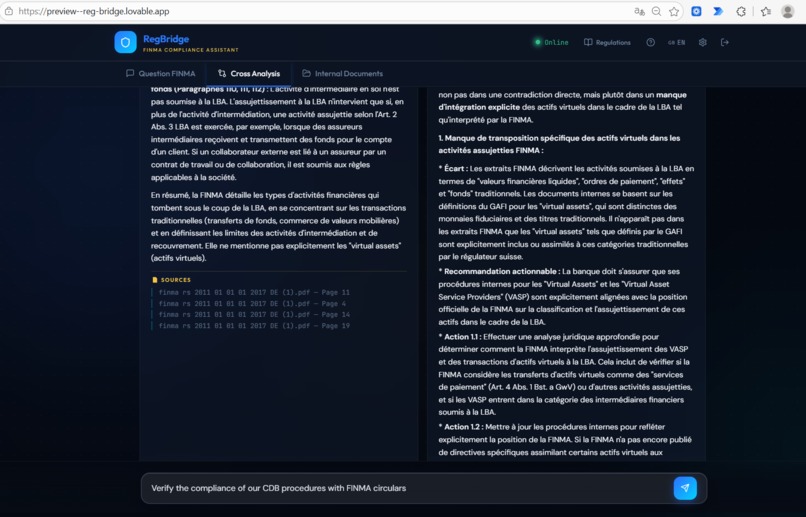Viewport: 806px width, 517px height.
Task: Click the blue arrow extension icon
Action: click(718, 11)
